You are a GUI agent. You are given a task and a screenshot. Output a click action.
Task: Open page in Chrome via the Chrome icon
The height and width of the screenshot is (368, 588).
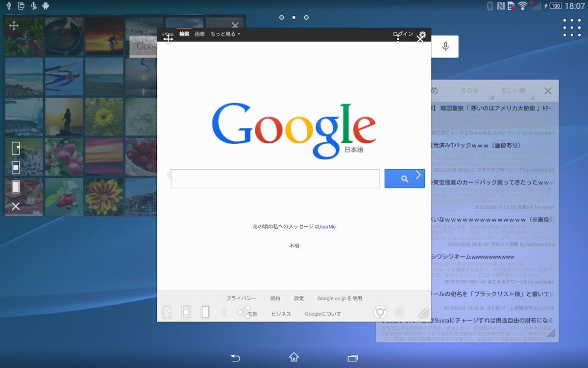point(380,312)
